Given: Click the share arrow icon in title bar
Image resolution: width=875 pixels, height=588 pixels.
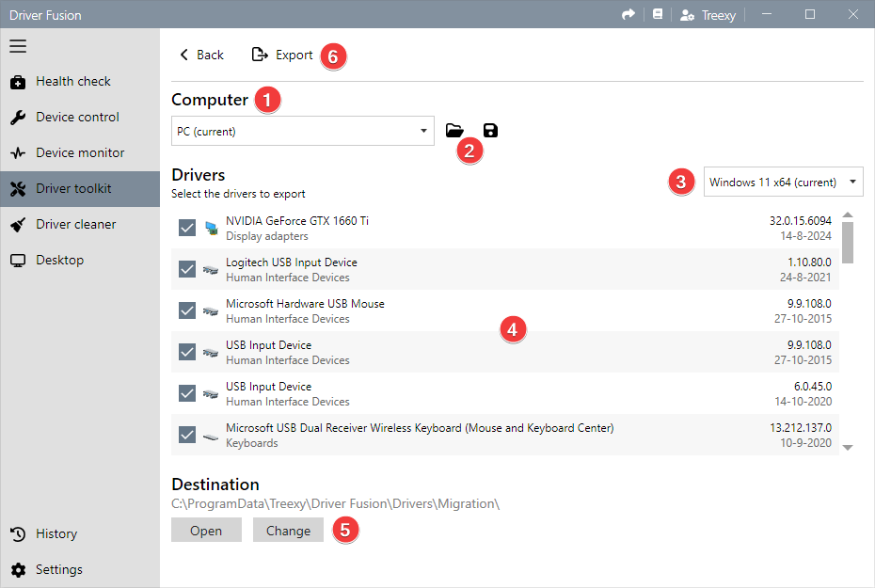Looking at the screenshot, I should (628, 14).
